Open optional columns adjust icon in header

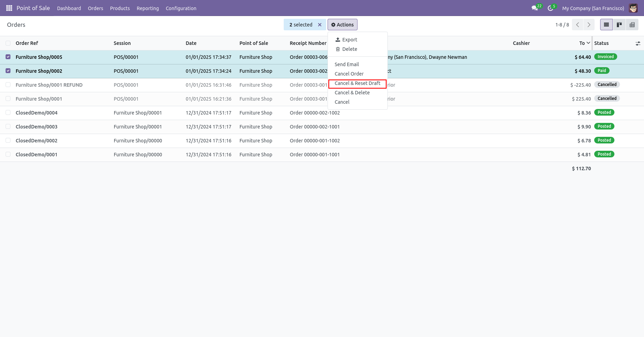638,44
